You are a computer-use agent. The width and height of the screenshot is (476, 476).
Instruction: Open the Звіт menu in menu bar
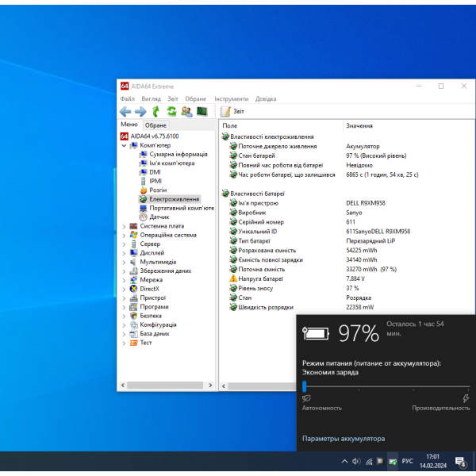173,98
